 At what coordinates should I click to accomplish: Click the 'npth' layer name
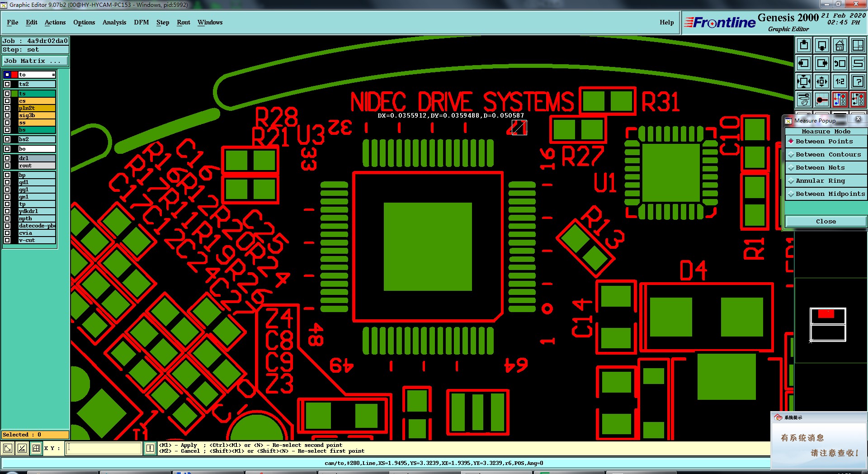click(37, 218)
